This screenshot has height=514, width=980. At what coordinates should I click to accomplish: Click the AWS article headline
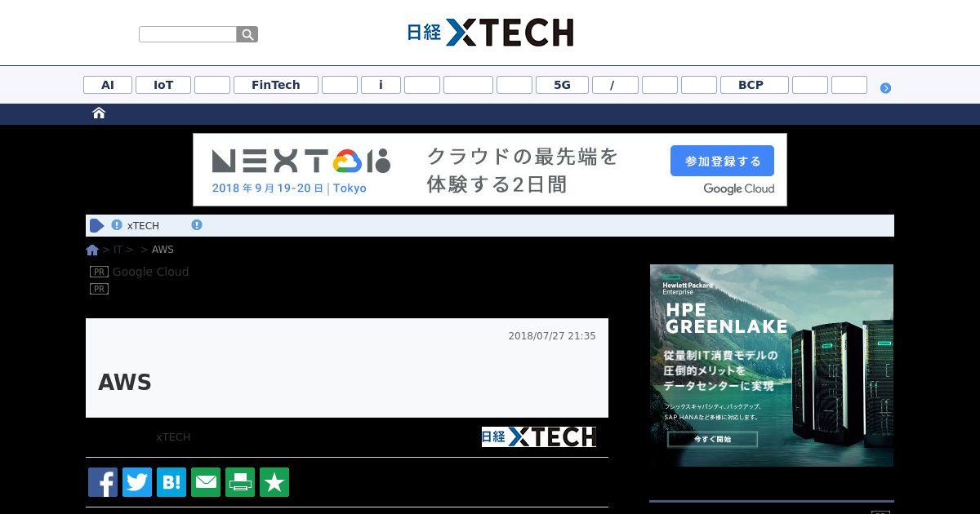coord(125,383)
